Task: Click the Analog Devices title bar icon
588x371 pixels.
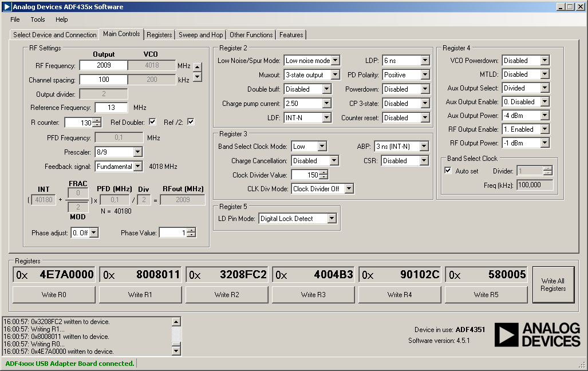Action: click(7, 7)
